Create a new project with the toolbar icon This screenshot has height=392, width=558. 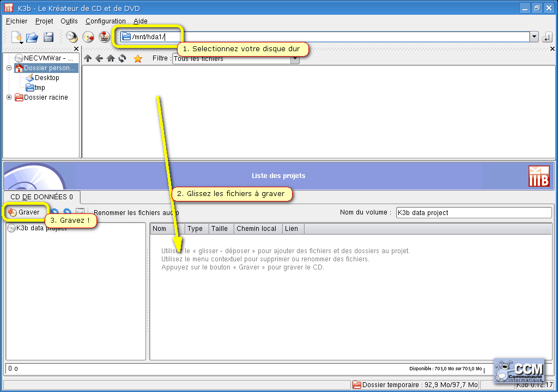pyautogui.click(x=16, y=37)
